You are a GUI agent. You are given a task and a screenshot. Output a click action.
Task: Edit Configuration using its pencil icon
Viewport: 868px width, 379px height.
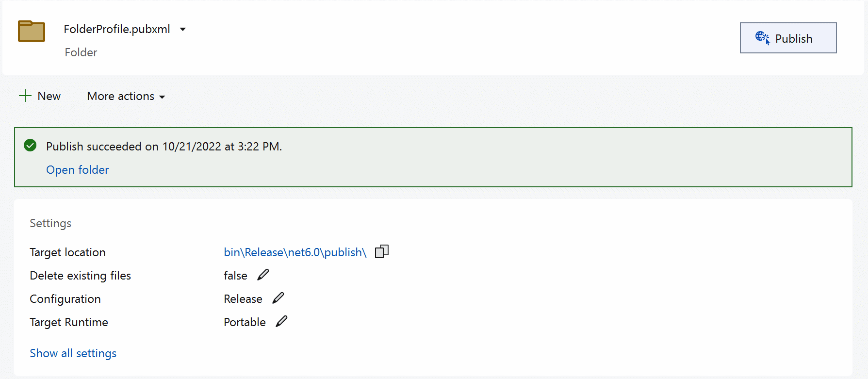coord(278,297)
